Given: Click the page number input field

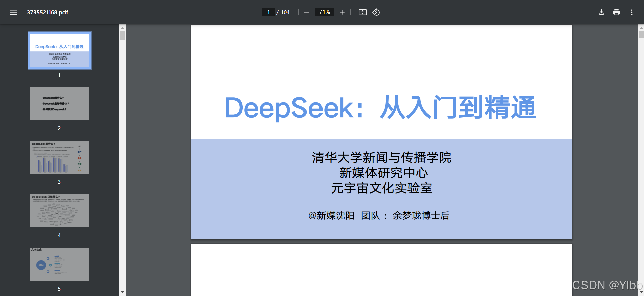Looking at the screenshot, I should pos(268,12).
